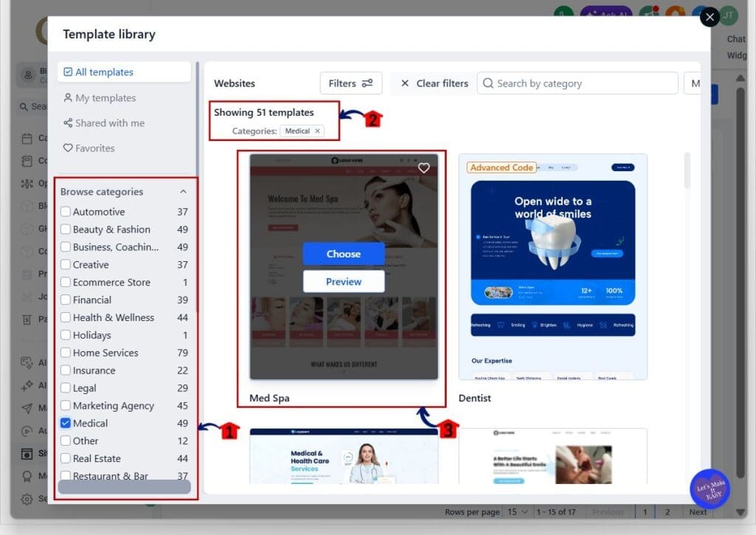This screenshot has height=535, width=756.
Task: Close the Template library dialog
Action: click(709, 18)
